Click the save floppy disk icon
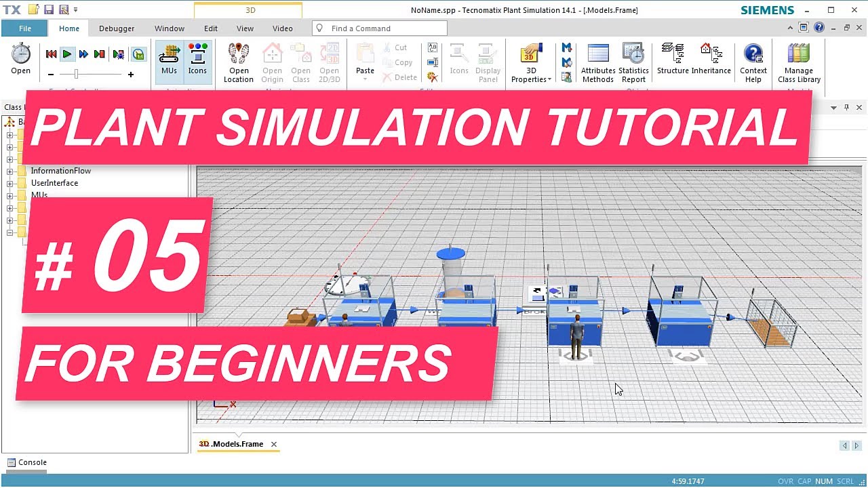Image resolution: width=868 pixels, height=488 pixels. [49, 9]
